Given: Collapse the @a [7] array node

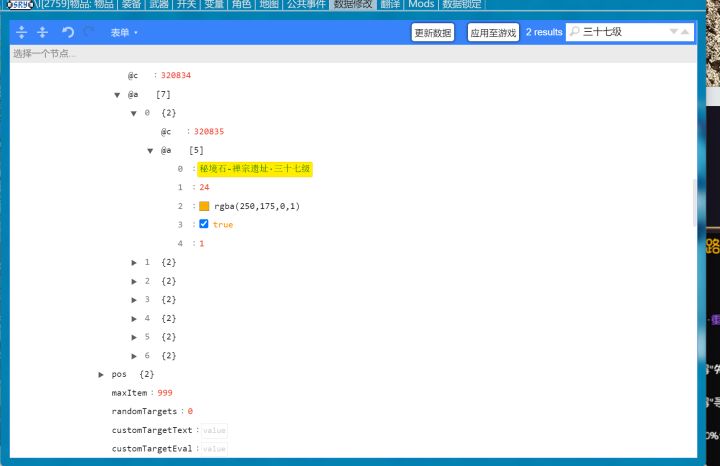Looking at the screenshot, I should [118, 95].
